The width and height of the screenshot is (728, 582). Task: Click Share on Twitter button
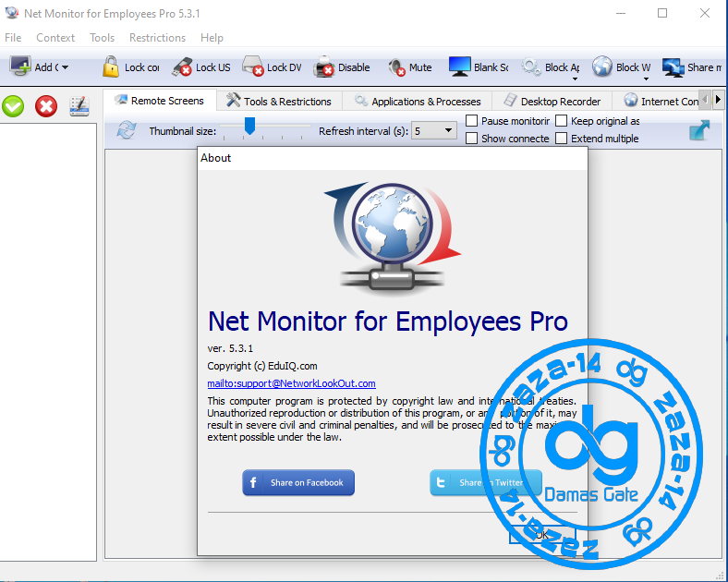pos(486,482)
